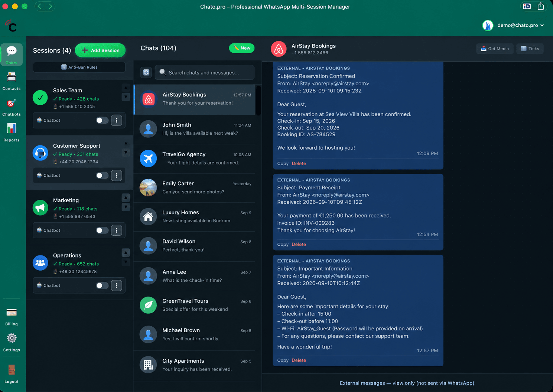Click the Ticks button
This screenshot has height=392, width=553.
530,49
